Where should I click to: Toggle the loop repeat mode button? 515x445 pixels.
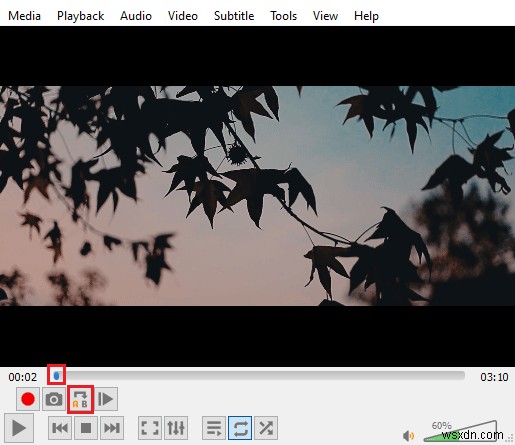pos(240,428)
